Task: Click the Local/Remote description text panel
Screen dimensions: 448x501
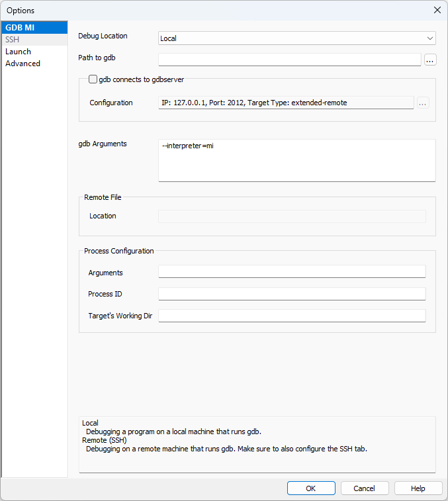Action: pos(257,443)
